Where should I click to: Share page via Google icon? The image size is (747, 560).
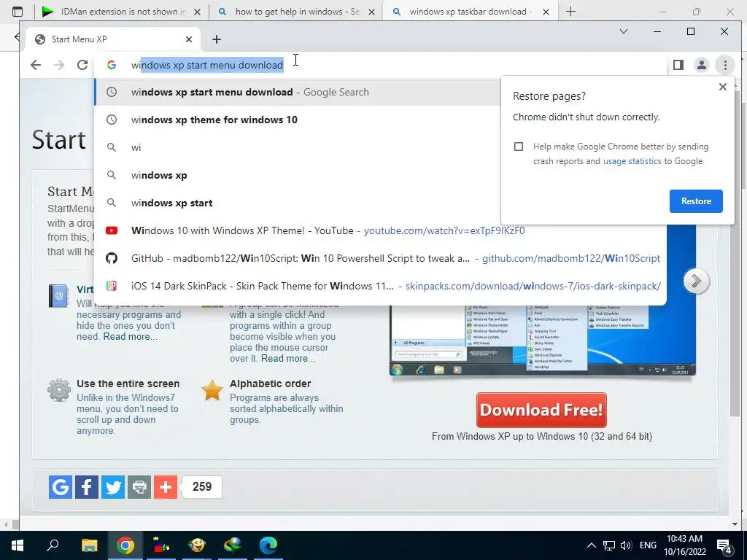pyautogui.click(x=61, y=486)
